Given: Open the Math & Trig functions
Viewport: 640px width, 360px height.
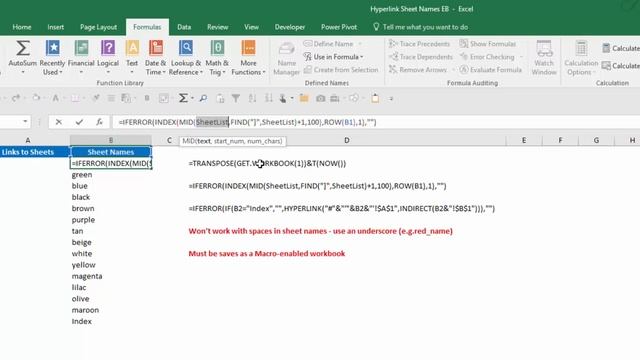Looking at the screenshot, I should pos(217,58).
